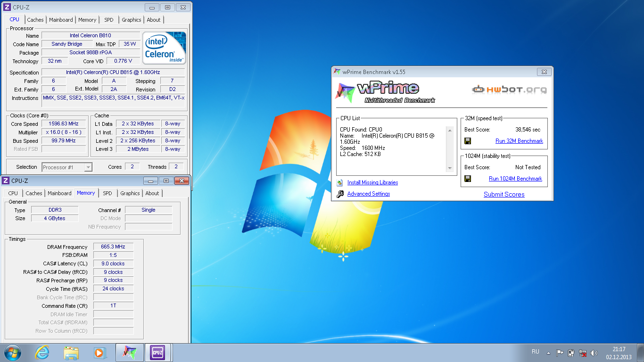The width and height of the screenshot is (644, 362).
Task: Click the Install Missing Libraries icon
Action: coord(340,182)
